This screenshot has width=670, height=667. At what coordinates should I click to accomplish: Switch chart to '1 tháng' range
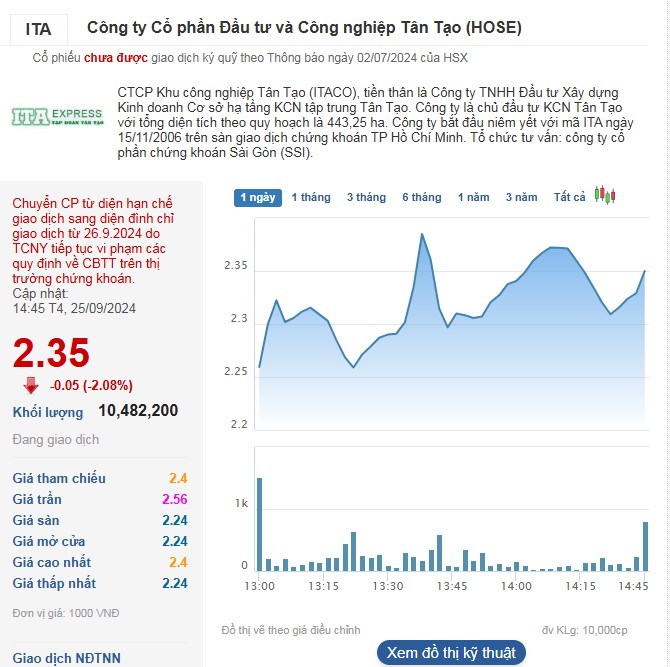pyautogui.click(x=311, y=197)
